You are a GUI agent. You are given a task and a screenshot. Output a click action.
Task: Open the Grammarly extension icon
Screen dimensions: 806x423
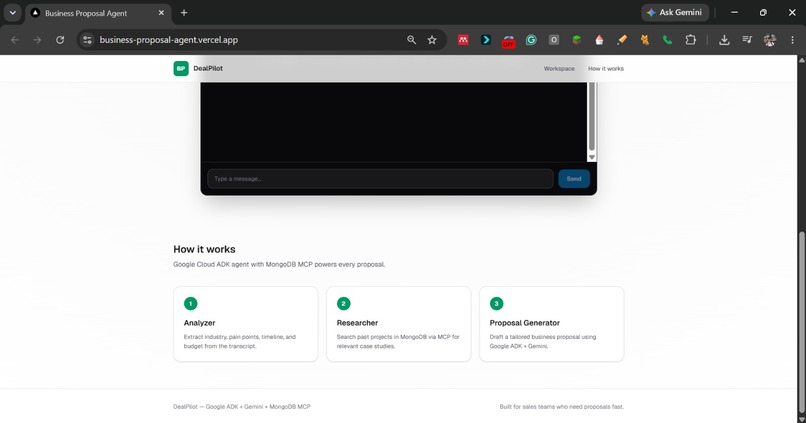click(x=531, y=40)
